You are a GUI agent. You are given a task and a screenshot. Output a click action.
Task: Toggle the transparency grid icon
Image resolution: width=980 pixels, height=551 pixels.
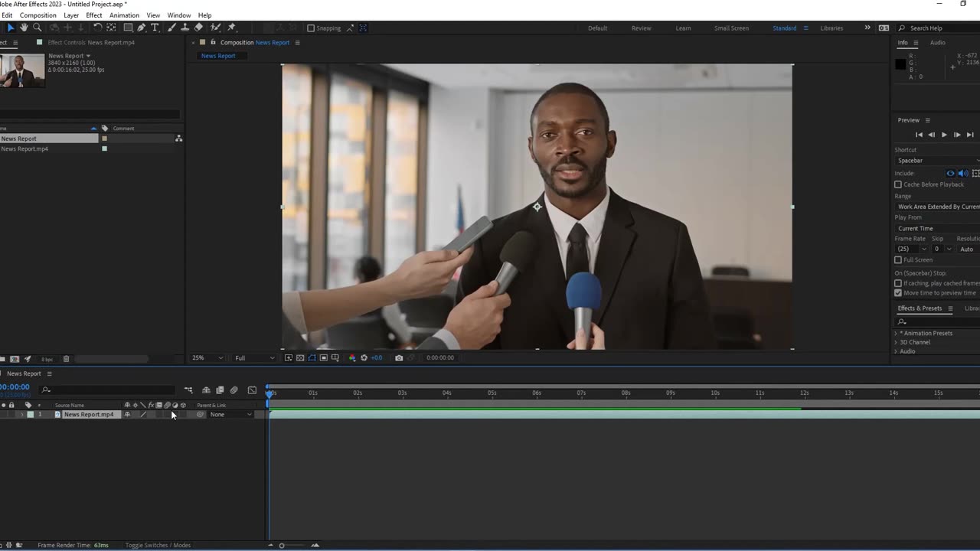pos(300,357)
